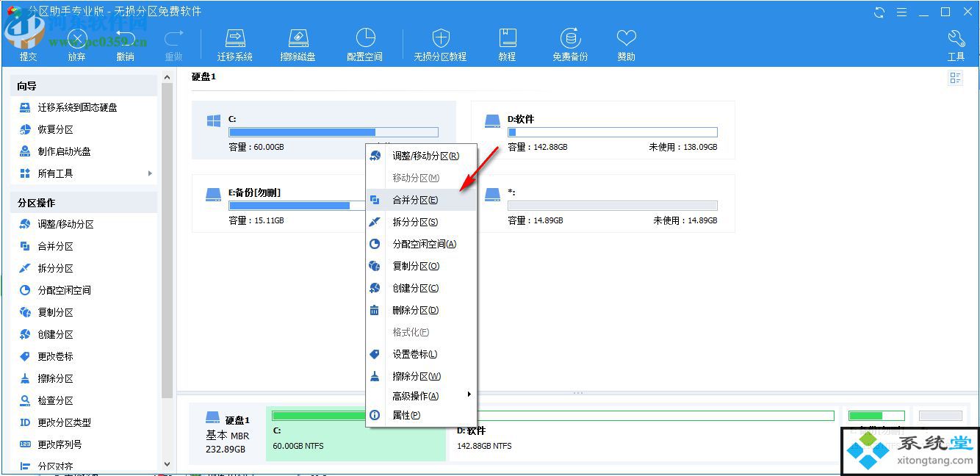Select the 硬盘1 基本 MBR disk header
Screen dimensions: 980x476
[228, 433]
